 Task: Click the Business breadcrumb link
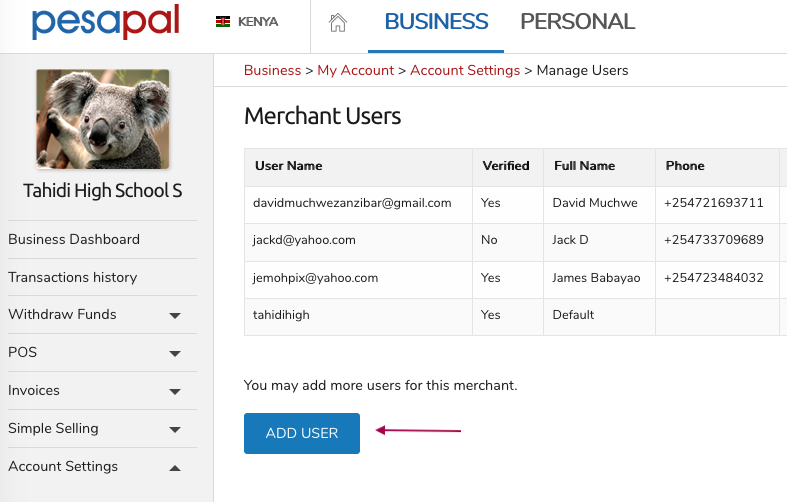click(x=272, y=70)
